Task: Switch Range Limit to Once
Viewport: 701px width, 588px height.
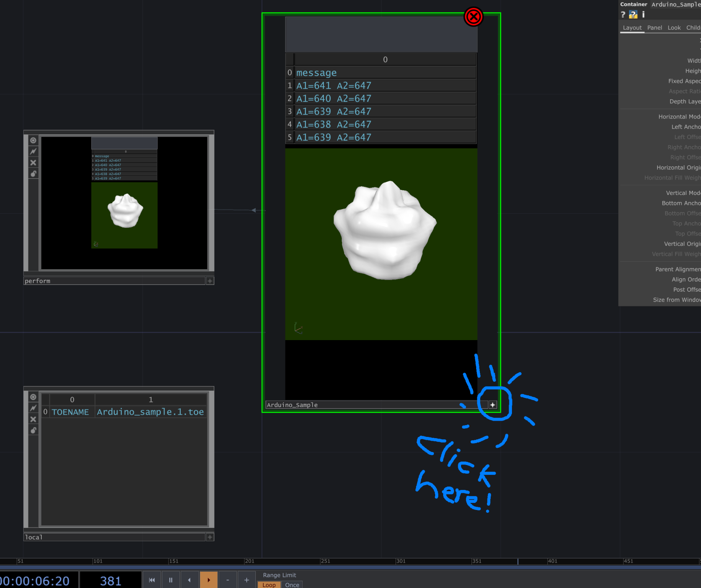Action: [292, 585]
